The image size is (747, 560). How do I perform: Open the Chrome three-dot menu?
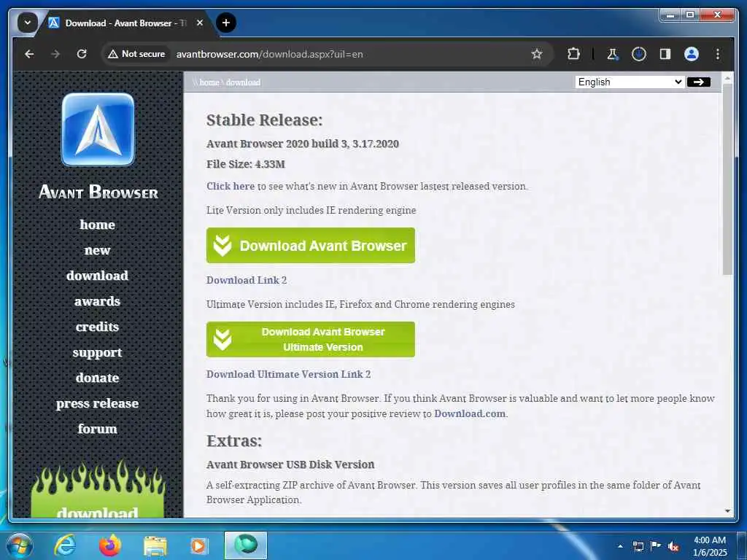718,54
